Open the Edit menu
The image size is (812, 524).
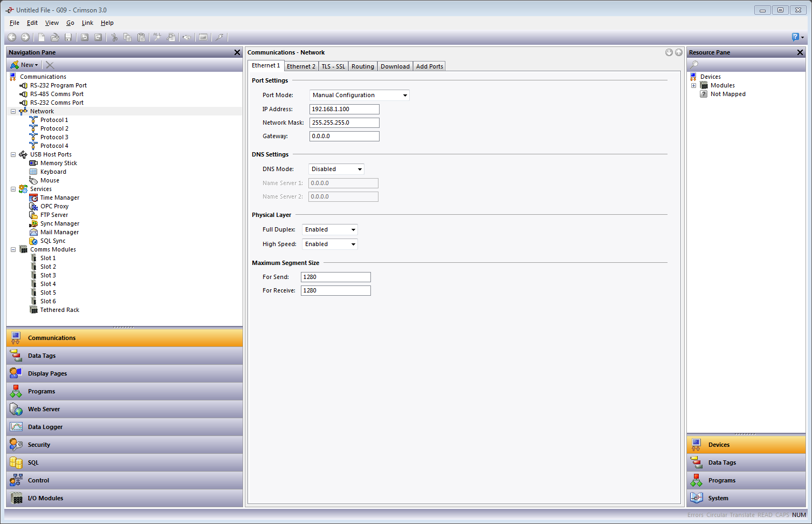point(32,23)
